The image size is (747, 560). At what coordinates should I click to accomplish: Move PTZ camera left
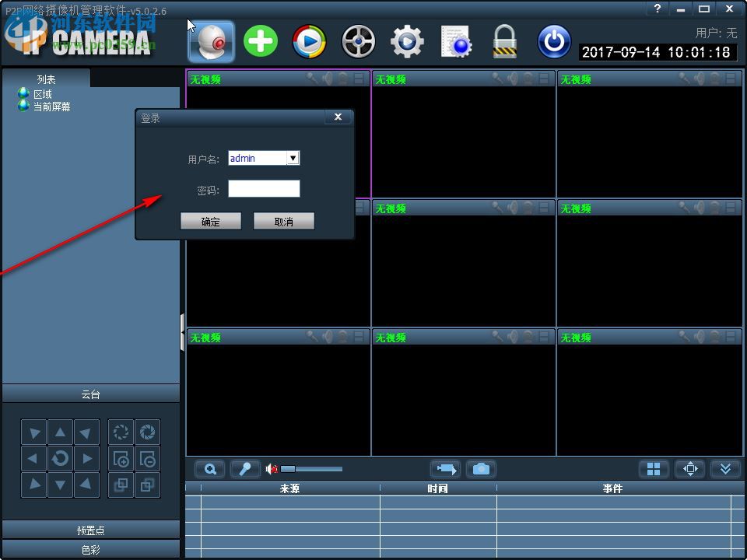point(33,459)
